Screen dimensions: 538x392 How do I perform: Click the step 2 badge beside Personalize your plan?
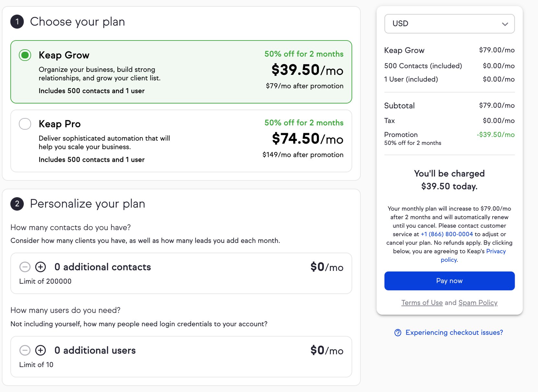(x=18, y=203)
